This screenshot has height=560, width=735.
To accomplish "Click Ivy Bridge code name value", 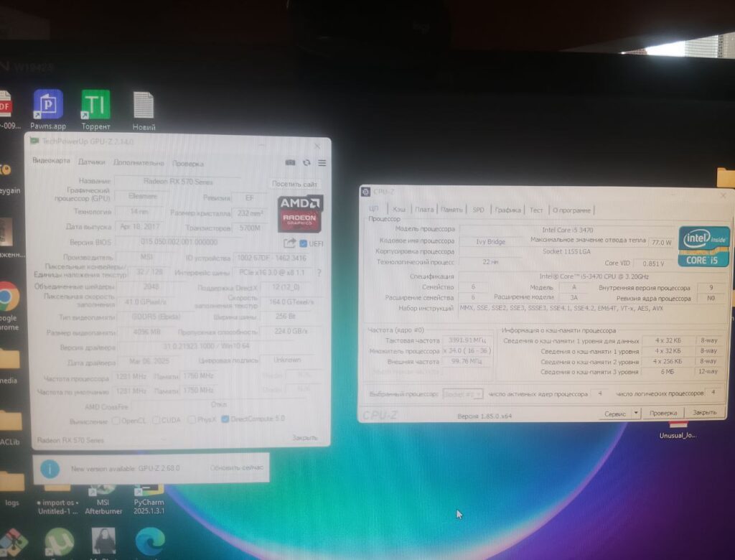I will pos(491,241).
